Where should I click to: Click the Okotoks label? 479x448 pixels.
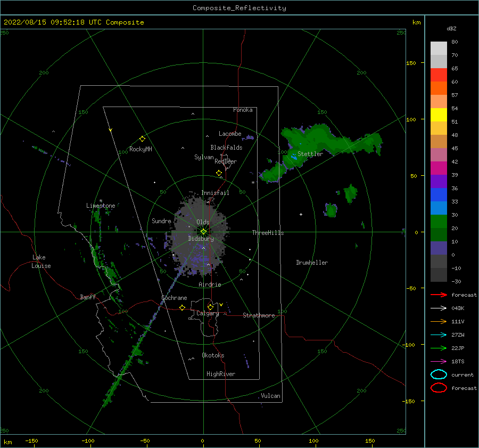pos(213,355)
